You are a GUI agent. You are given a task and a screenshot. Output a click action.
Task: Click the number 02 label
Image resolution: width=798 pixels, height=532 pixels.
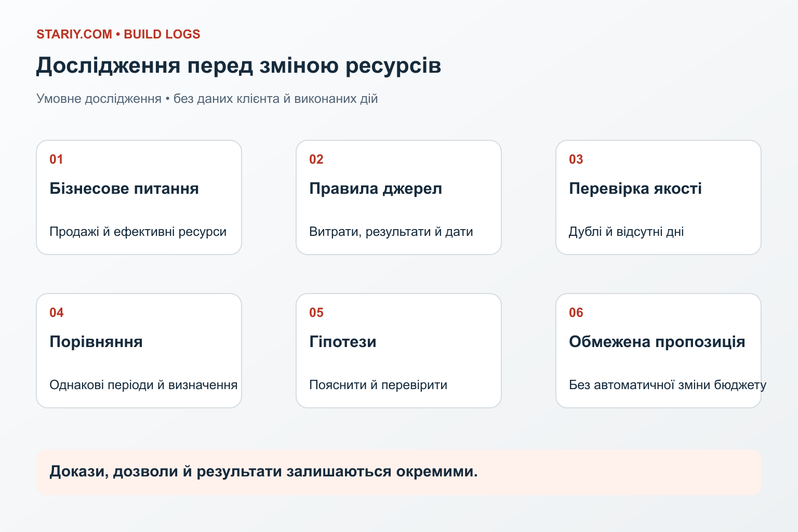pyautogui.click(x=316, y=159)
